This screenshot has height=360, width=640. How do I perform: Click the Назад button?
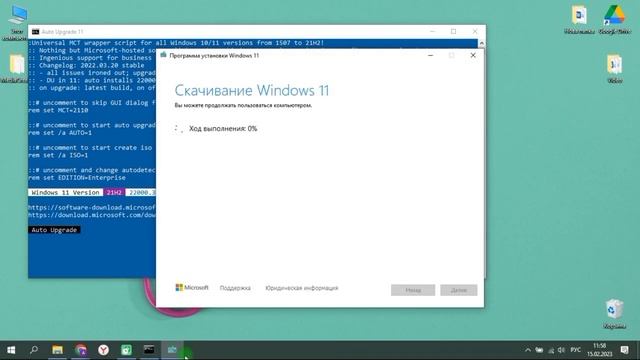point(413,290)
